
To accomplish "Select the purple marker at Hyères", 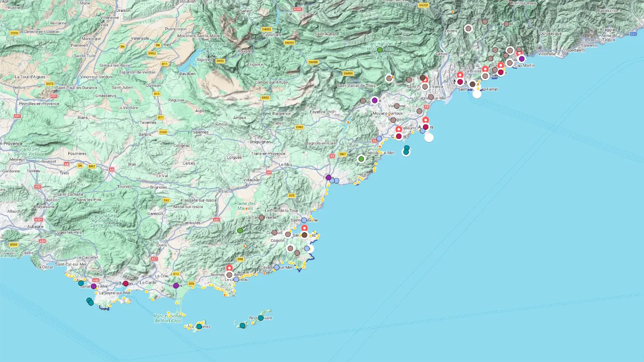I will point(175,286).
